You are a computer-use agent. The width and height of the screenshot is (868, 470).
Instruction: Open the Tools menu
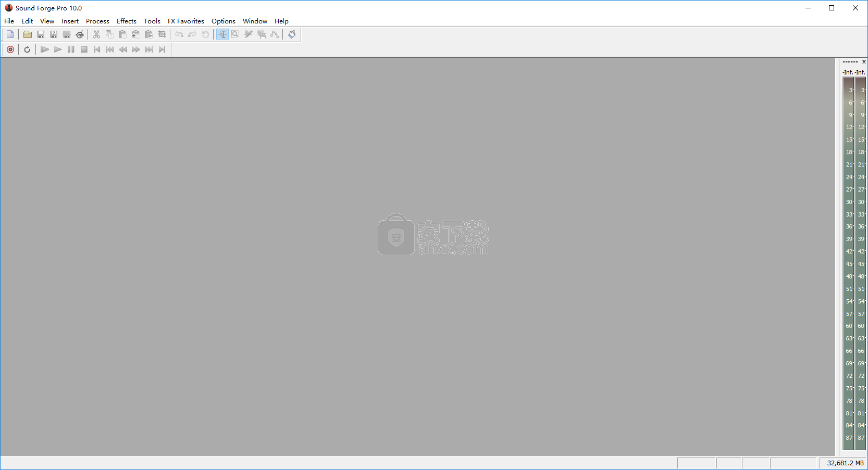click(152, 21)
